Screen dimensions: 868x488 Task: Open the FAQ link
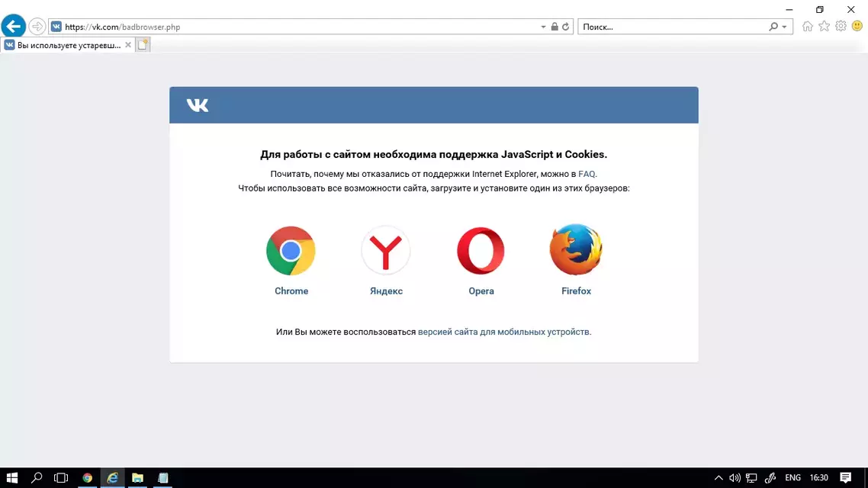587,174
